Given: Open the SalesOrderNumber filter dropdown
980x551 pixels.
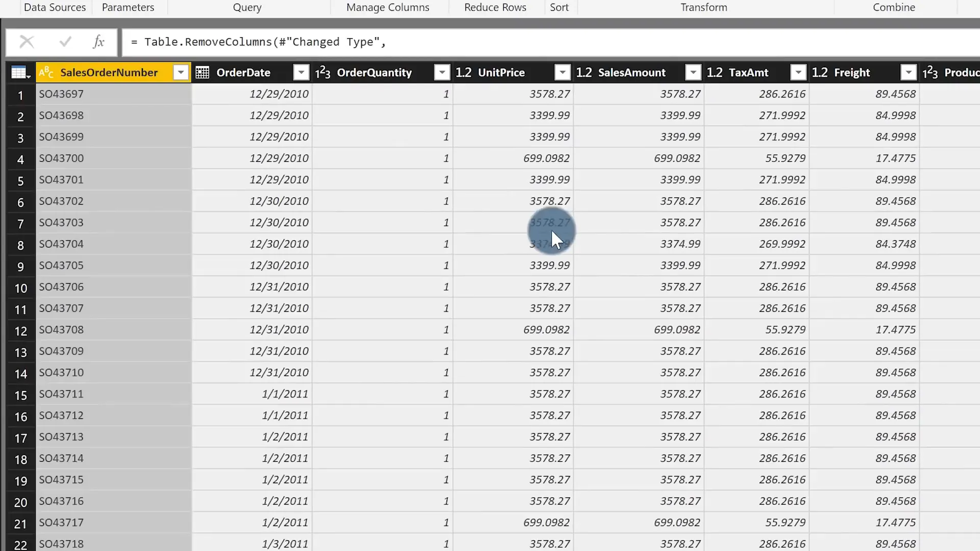Looking at the screenshot, I should point(181,72).
